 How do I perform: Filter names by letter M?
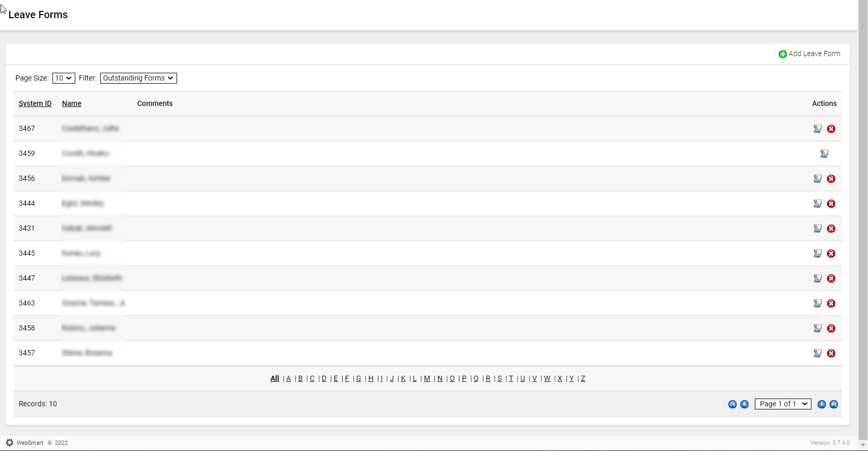pos(427,379)
